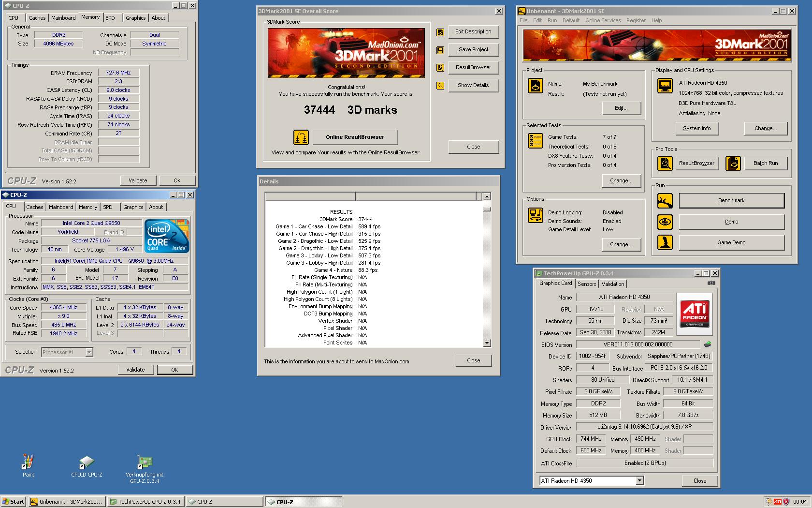
Task: Click OK in the lower CPU-Z window
Action: (174, 370)
